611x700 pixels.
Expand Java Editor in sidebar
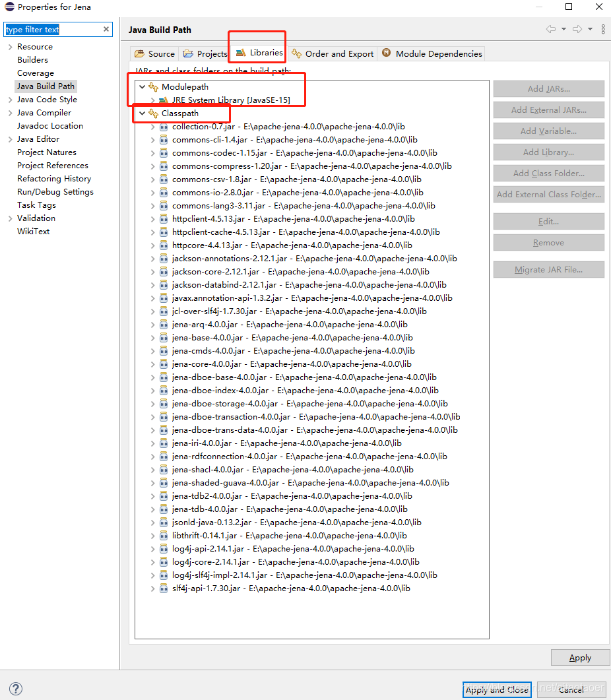tap(10, 139)
